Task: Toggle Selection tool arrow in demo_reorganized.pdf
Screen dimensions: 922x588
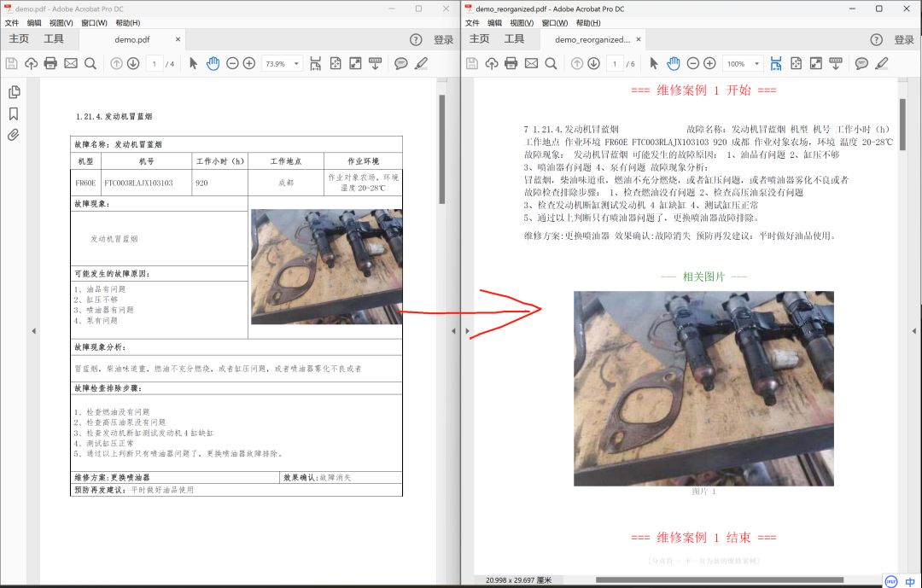Action: (x=653, y=62)
